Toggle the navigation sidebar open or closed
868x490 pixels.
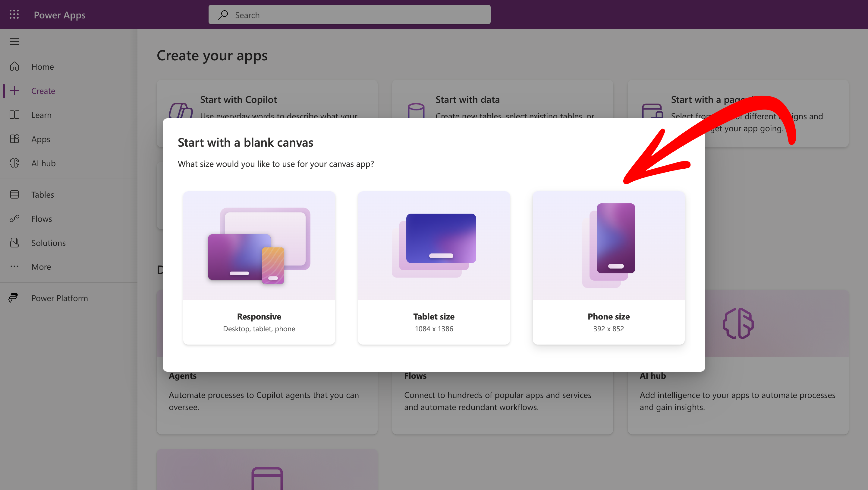(x=14, y=41)
